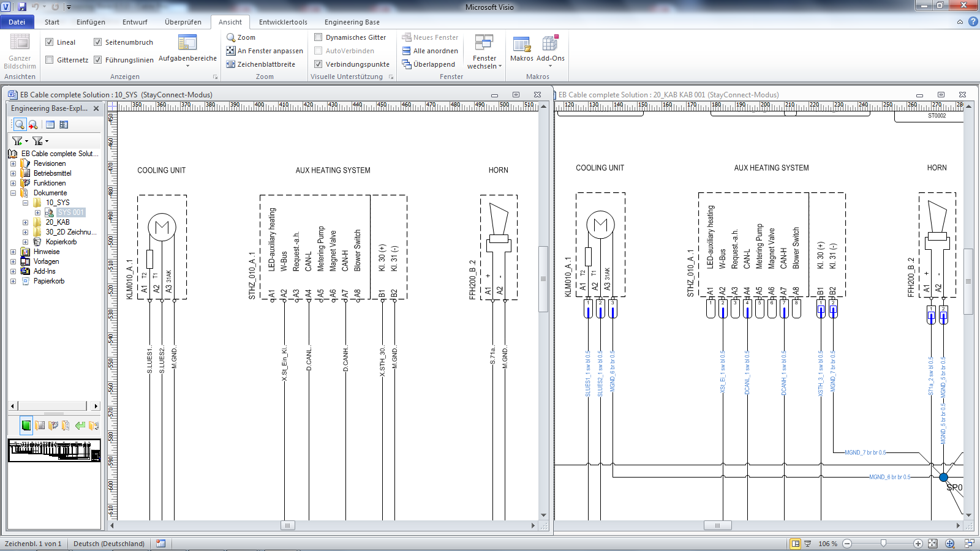Enable the Gitternetz checkbox
Screen dimensions: 980x551
(50, 60)
